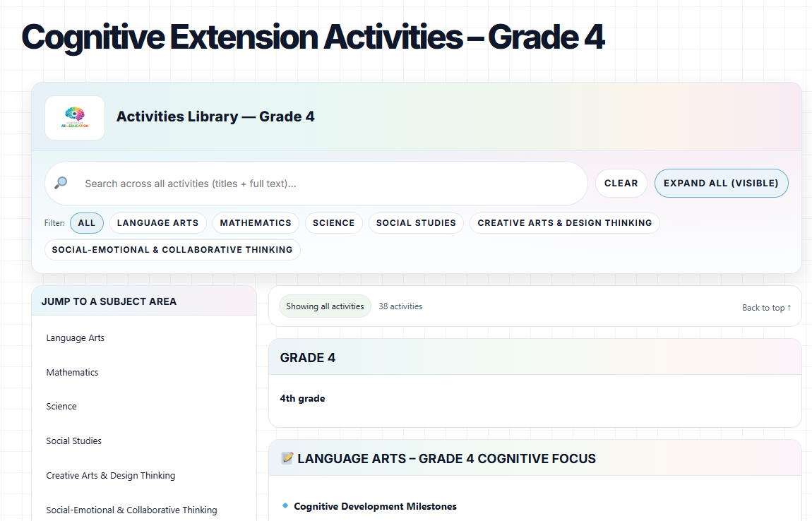
Task: Click the blue diamond beside Cognitive Development Milestones
Action: tap(285, 505)
